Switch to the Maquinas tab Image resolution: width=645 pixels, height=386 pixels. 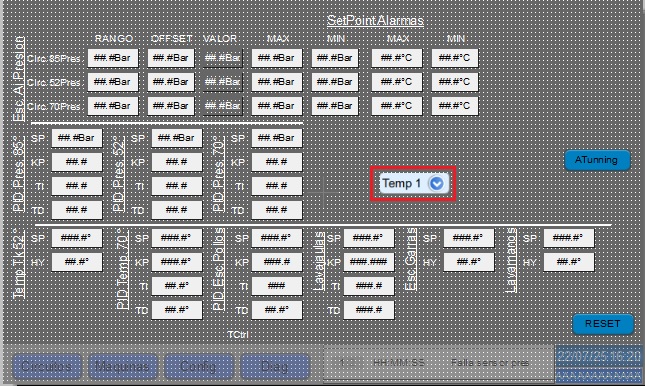[122, 366]
